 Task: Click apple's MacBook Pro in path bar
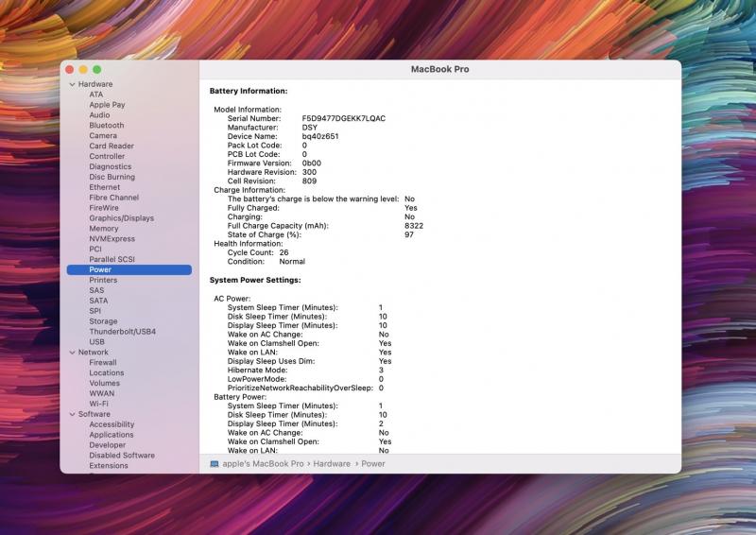tap(263, 464)
